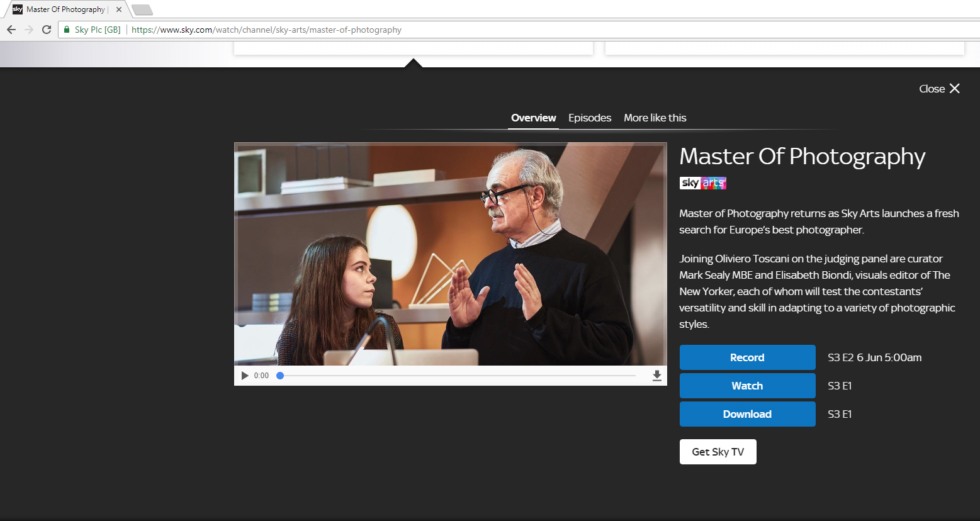Click the Master Of Photography title

coord(802,157)
